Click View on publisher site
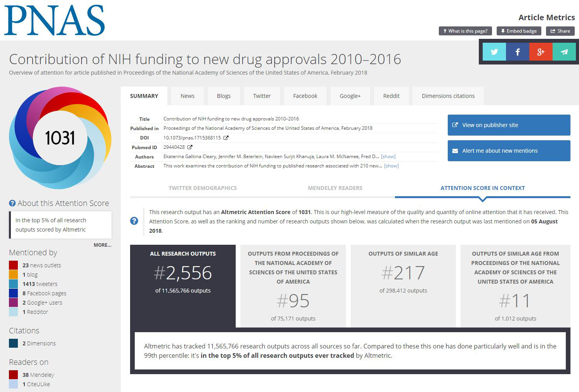The height and width of the screenshot is (392, 579). [509, 125]
